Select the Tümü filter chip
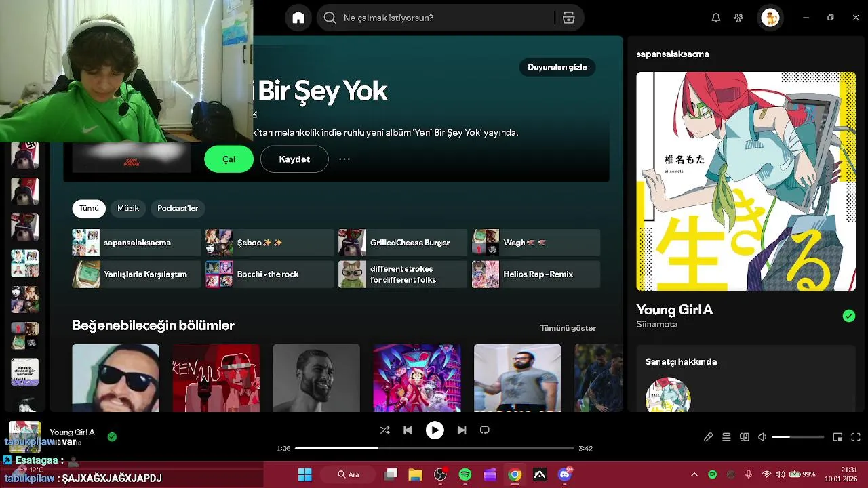 [x=89, y=208]
